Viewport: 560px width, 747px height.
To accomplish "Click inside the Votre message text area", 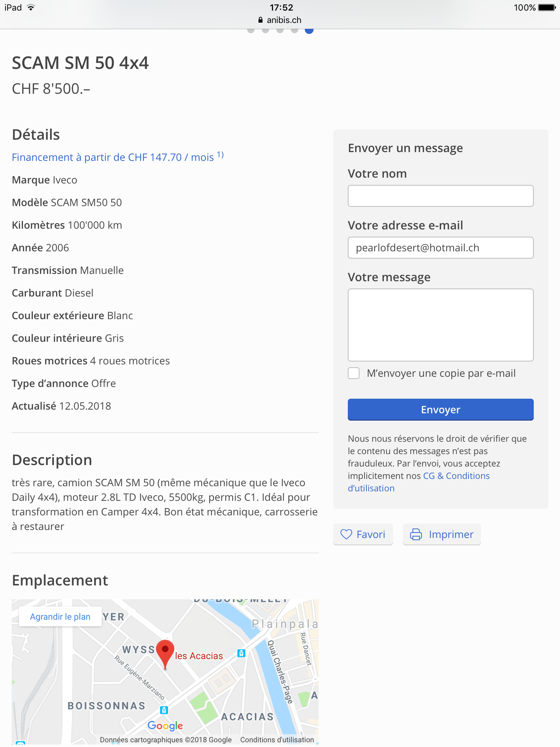I will [440, 325].
